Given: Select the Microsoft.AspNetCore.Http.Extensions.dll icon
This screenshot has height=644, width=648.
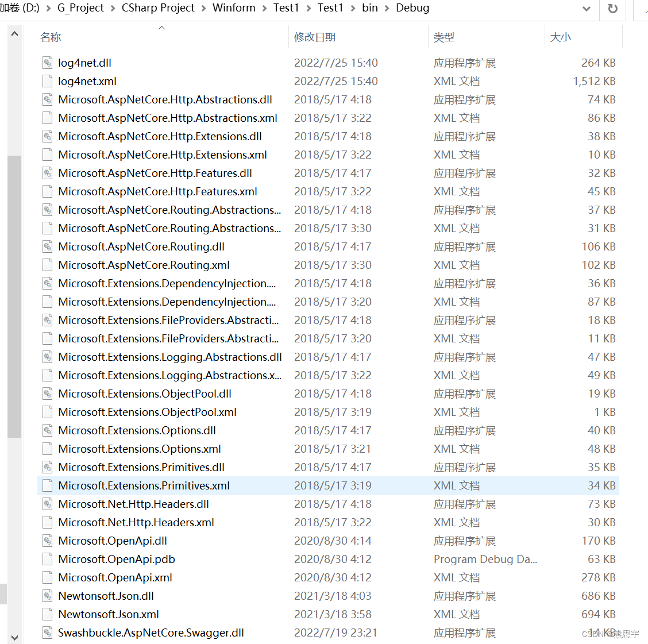Looking at the screenshot, I should point(48,136).
